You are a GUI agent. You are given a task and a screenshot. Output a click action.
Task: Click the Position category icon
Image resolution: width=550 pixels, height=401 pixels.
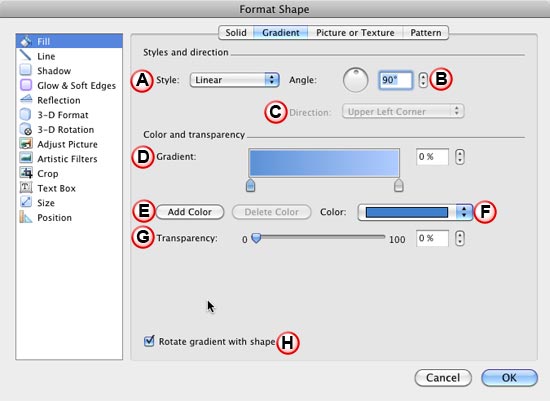(26, 218)
